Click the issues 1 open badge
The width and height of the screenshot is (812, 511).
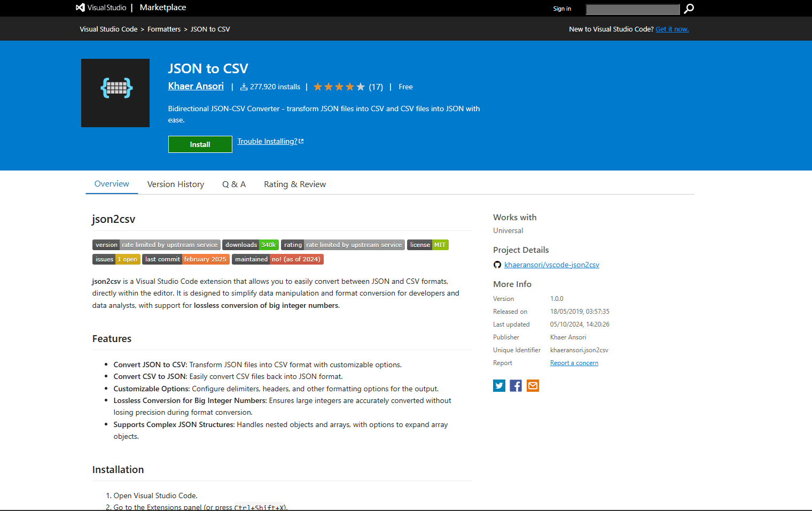[116, 259]
